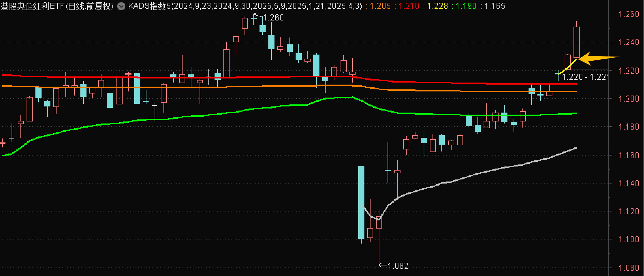Click the 1.100 price axis label
Image resolution: width=644 pixels, height=276 pixels.
pos(629,239)
